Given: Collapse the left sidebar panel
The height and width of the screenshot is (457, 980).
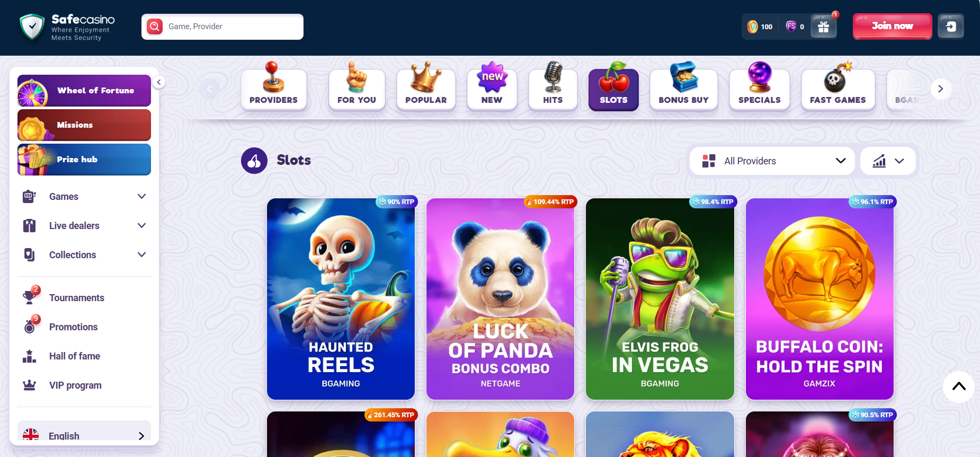Looking at the screenshot, I should coord(158,82).
